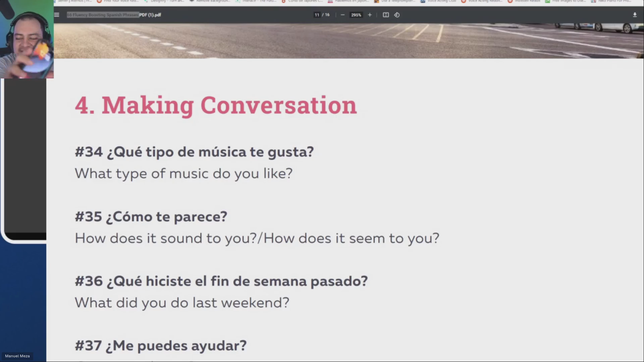Click the zoom out minus icon
The image size is (644, 362).
(x=342, y=15)
